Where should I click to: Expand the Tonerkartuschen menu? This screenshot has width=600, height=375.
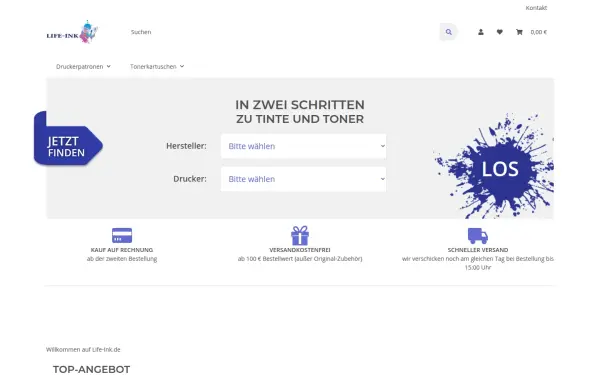point(157,67)
